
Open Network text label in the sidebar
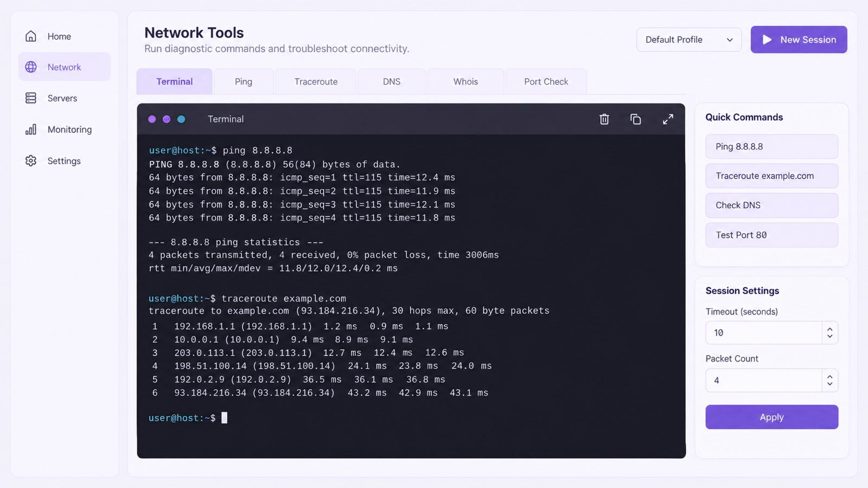(x=64, y=67)
